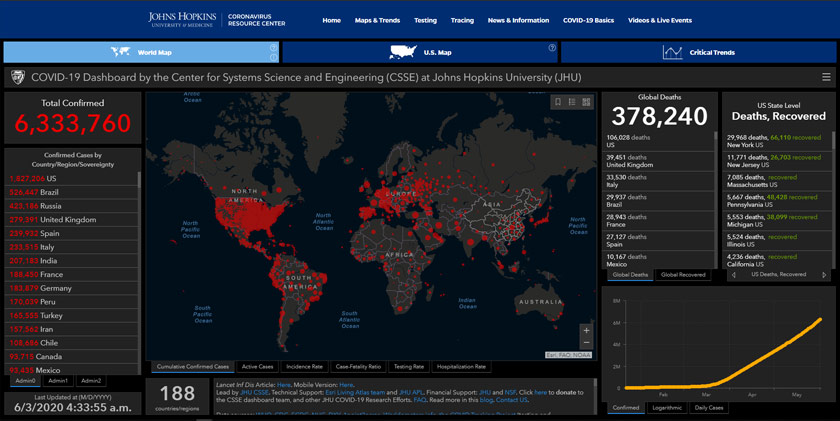Click the JHU shield logo in dashboard title
Image resolution: width=840 pixels, height=421 pixels.
point(18,78)
